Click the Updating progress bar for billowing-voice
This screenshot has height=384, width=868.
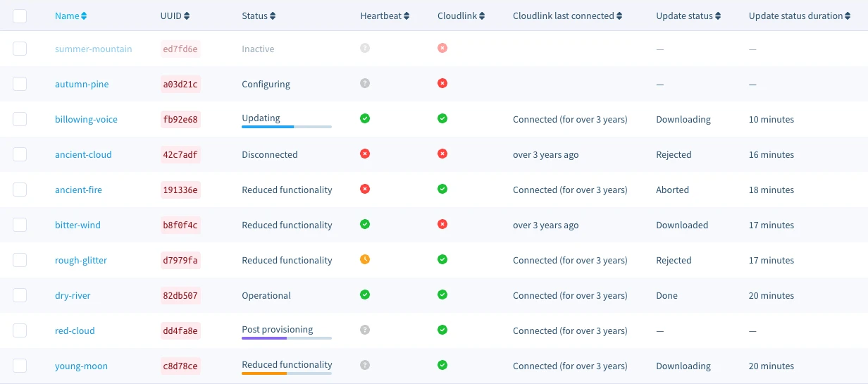click(286, 127)
